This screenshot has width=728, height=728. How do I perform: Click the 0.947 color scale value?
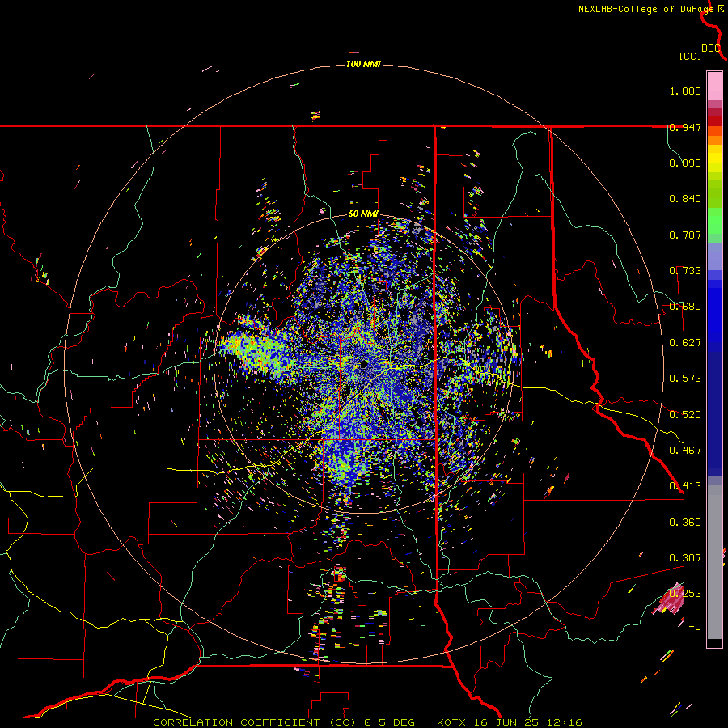point(685,127)
